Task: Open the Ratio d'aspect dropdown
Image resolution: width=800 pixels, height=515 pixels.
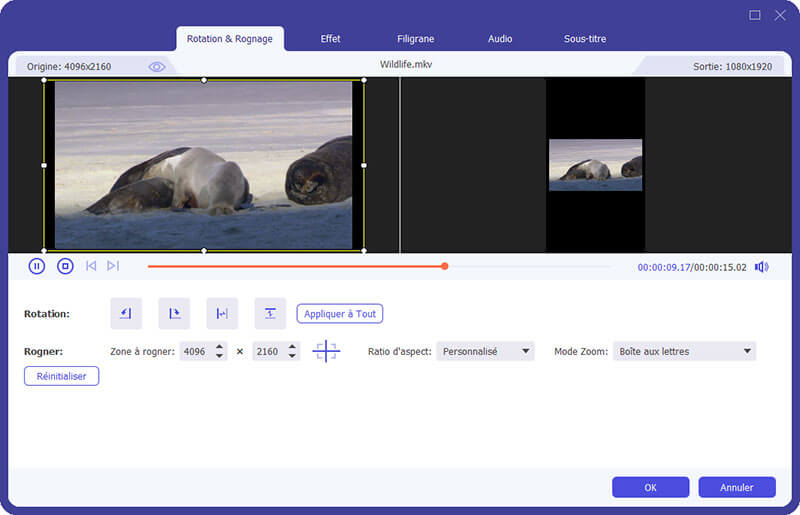Action: (485, 352)
